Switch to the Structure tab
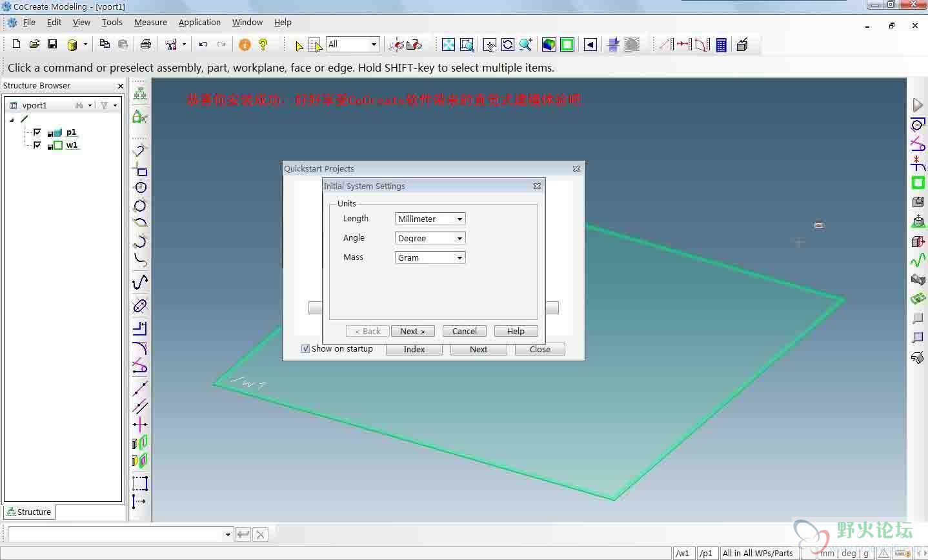This screenshot has width=928, height=560. pos(29,512)
